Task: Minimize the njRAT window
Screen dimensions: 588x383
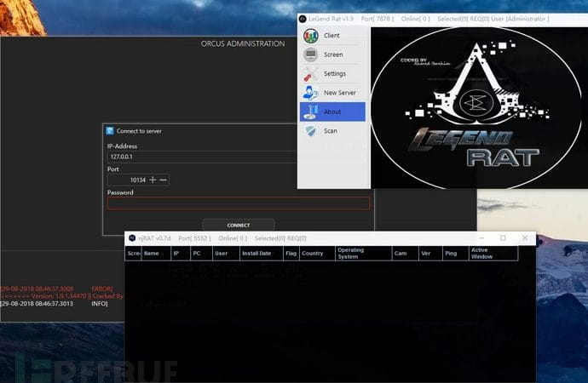Action: click(481, 238)
